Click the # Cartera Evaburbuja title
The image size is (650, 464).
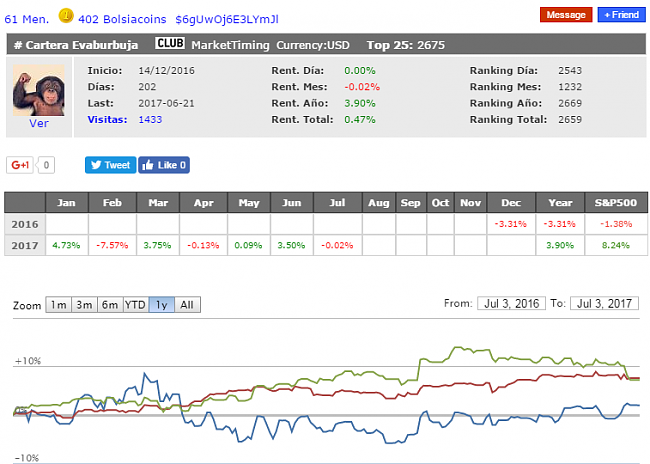[x=76, y=45]
